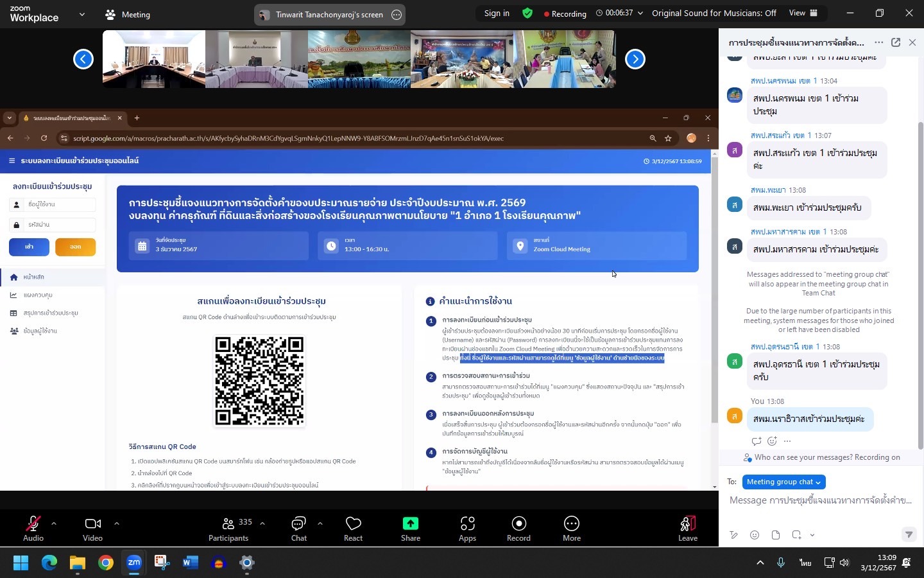Open the hamburger menu in shared page

(12, 161)
